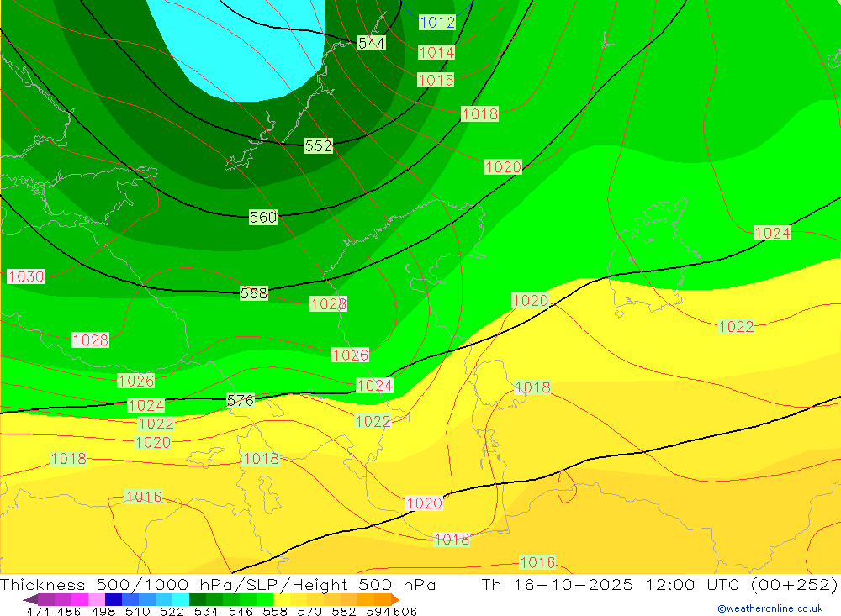
Task: Click the purple left arrow of the colorbar
Action: pos(30,599)
